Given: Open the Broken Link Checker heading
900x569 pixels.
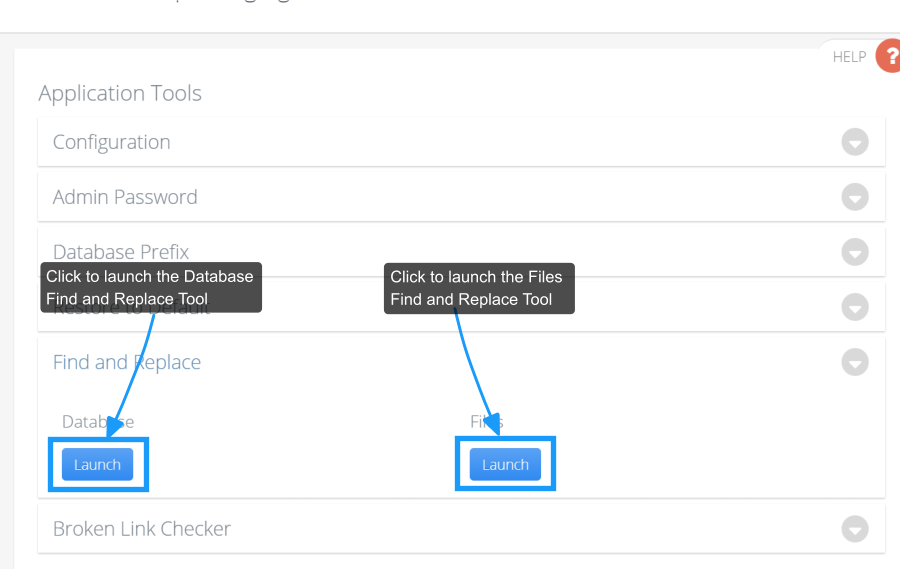Looking at the screenshot, I should pos(142,529).
